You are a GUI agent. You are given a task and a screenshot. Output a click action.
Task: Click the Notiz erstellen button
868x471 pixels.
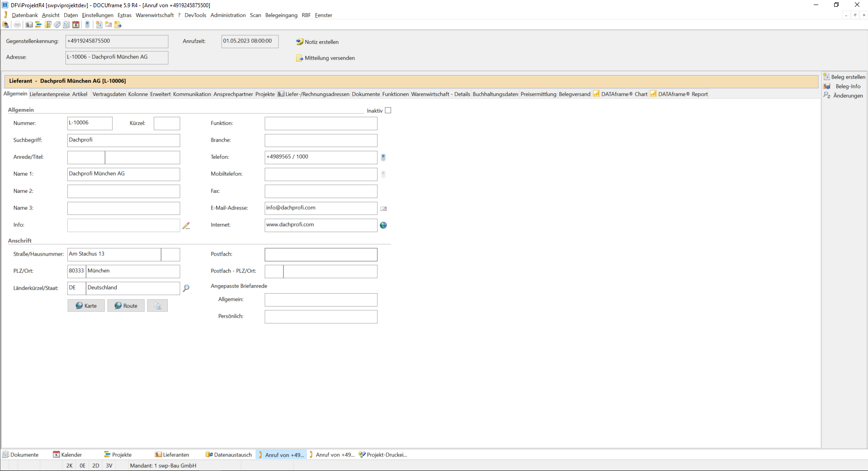click(x=317, y=42)
